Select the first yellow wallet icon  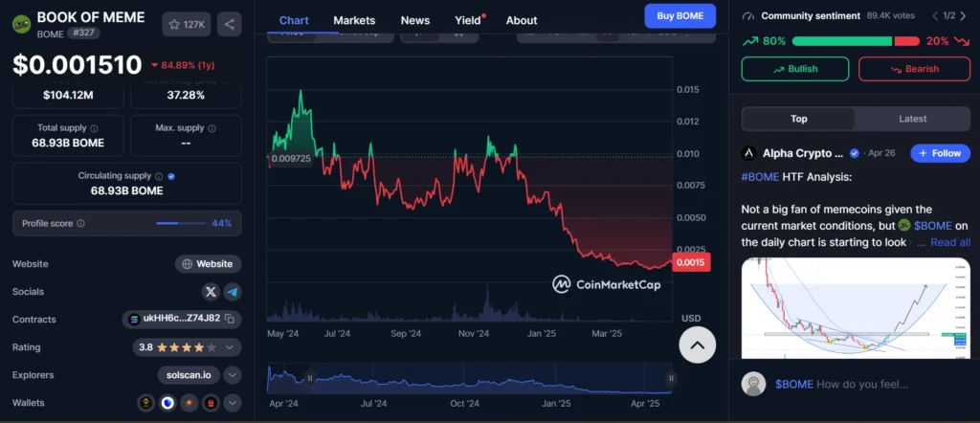click(x=145, y=403)
